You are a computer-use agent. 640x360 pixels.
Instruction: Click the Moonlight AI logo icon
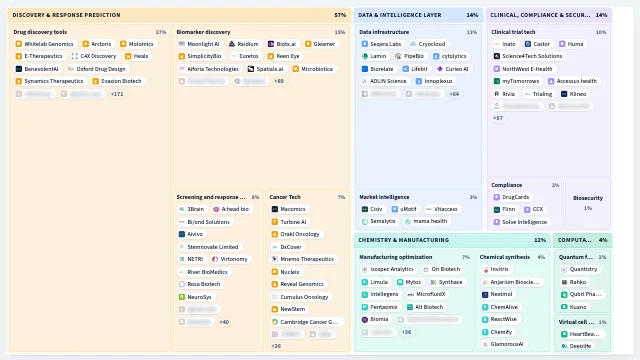182,44
